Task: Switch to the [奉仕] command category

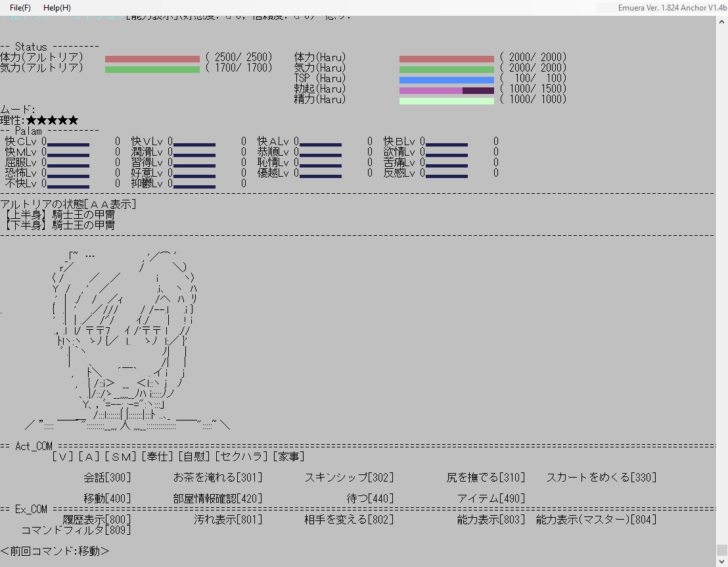Action: (156, 457)
